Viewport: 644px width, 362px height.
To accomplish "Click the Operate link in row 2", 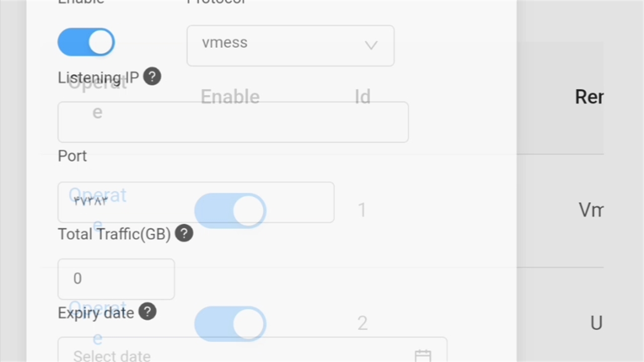I will point(97,308).
